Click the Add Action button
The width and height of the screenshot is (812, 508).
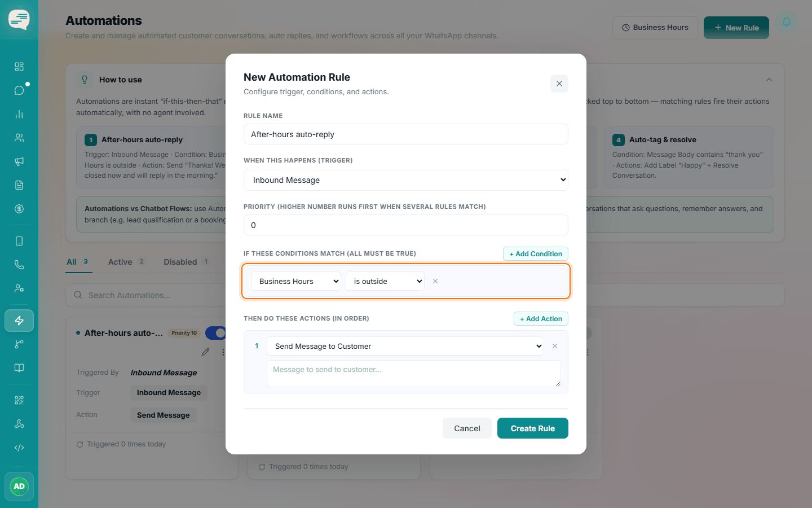point(541,319)
